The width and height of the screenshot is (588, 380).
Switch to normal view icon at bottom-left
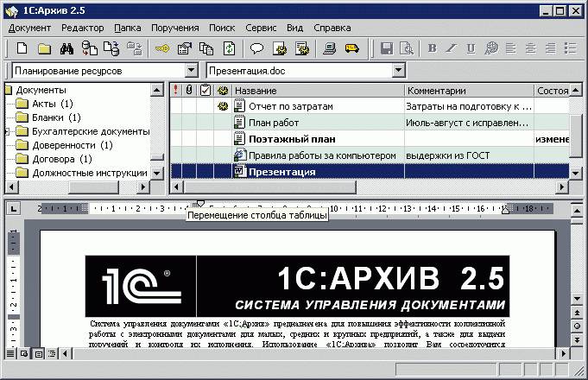10,353
